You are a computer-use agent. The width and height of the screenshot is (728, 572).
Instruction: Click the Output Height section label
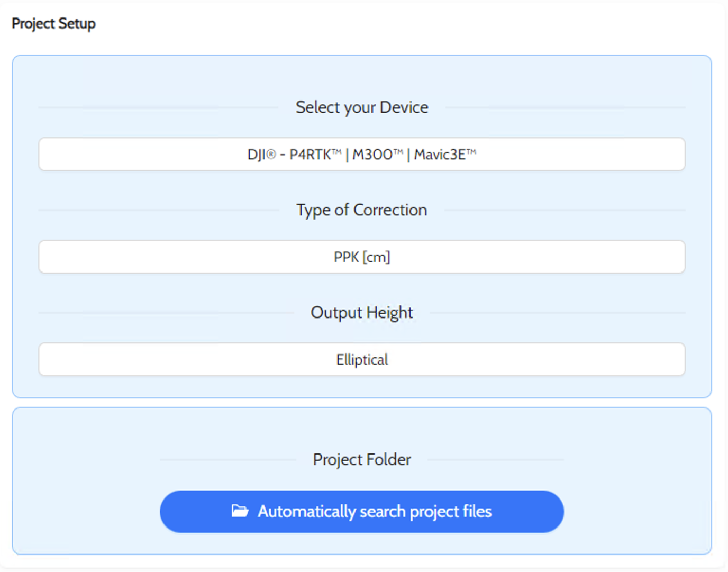coord(361,313)
